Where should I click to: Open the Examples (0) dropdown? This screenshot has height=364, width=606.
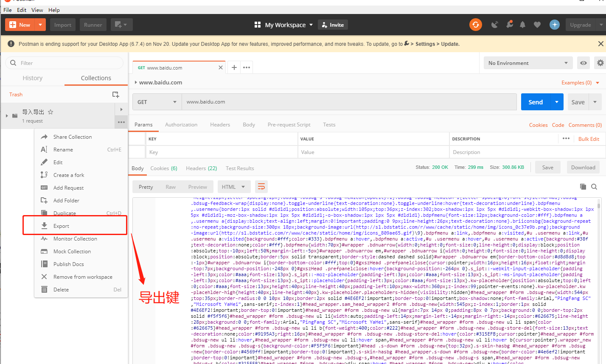tap(580, 82)
